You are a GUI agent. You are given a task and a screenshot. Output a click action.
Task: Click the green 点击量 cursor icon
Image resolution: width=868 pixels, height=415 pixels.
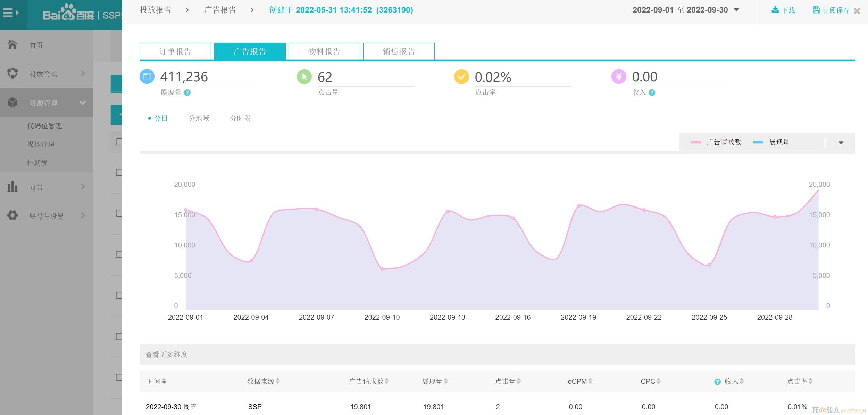[304, 76]
